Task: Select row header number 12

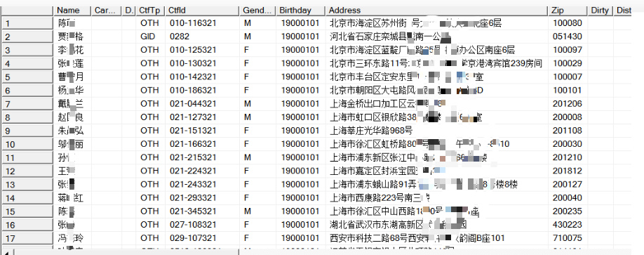Action: [x=27, y=171]
